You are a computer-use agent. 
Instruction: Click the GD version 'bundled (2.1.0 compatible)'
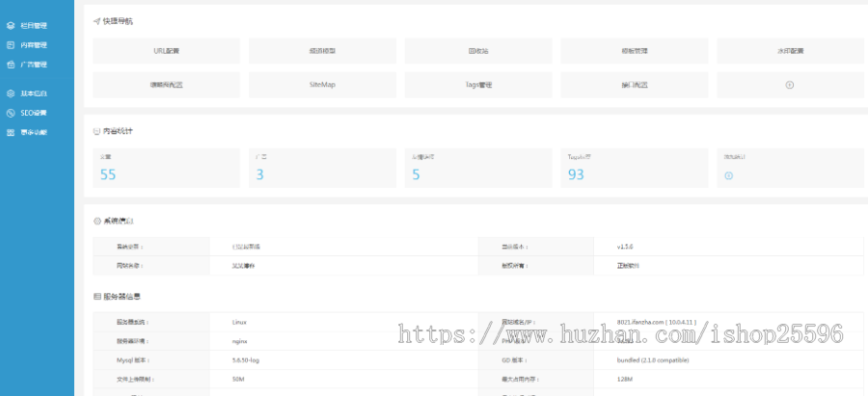(652, 360)
